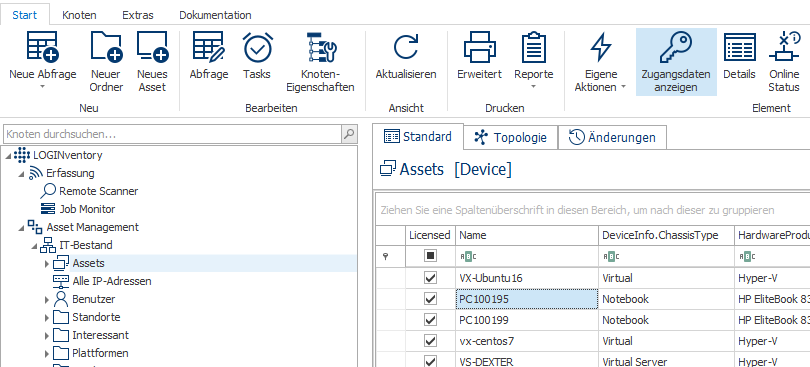Open Knoten-Eigenschaften tool icon
Screen dimensions: 810x367
320,47
